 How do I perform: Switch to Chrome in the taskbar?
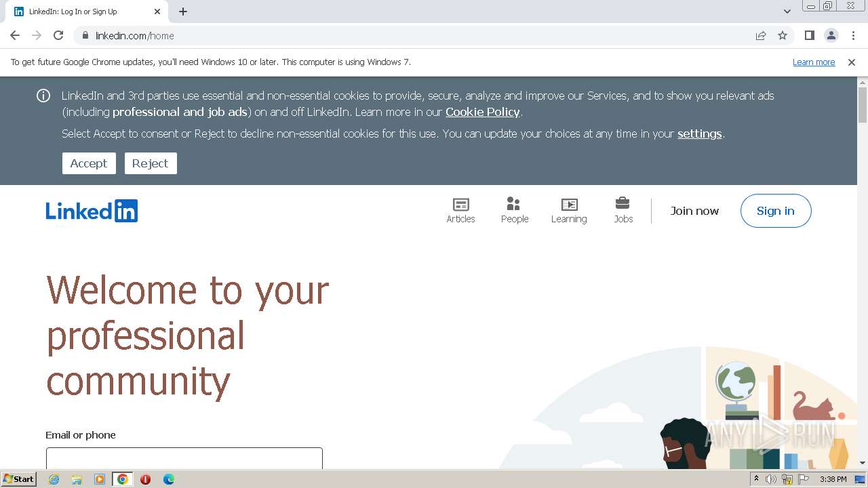(123, 479)
